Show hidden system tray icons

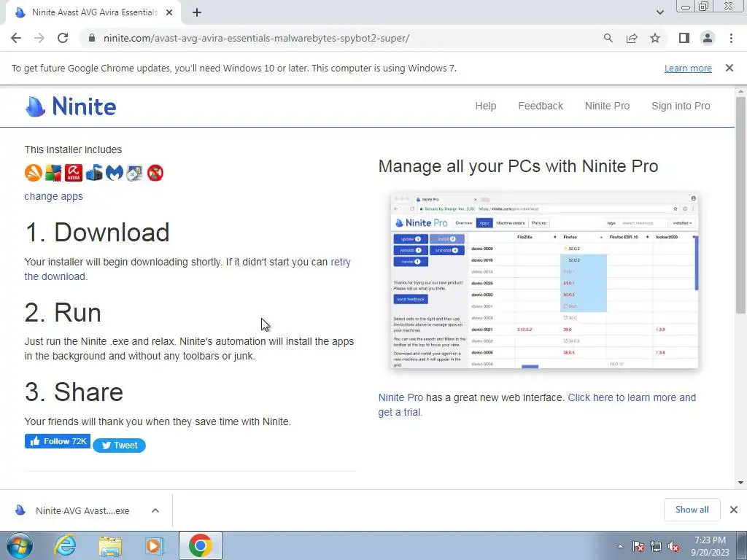coord(620,546)
